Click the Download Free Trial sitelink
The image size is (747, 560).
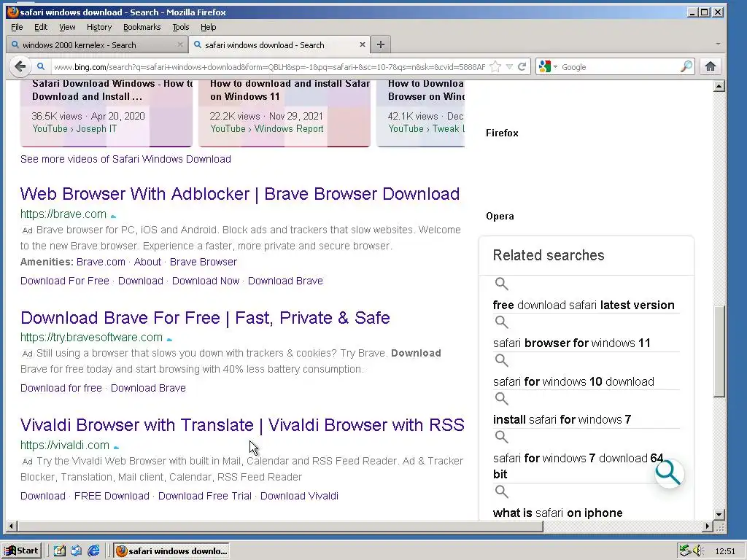click(205, 496)
